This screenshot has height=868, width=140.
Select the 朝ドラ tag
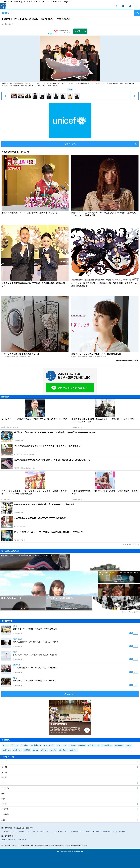click(5, 745)
